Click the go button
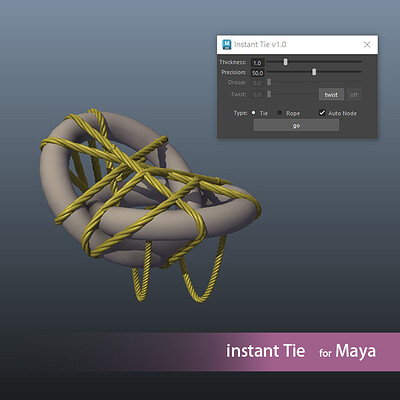 coord(296,125)
